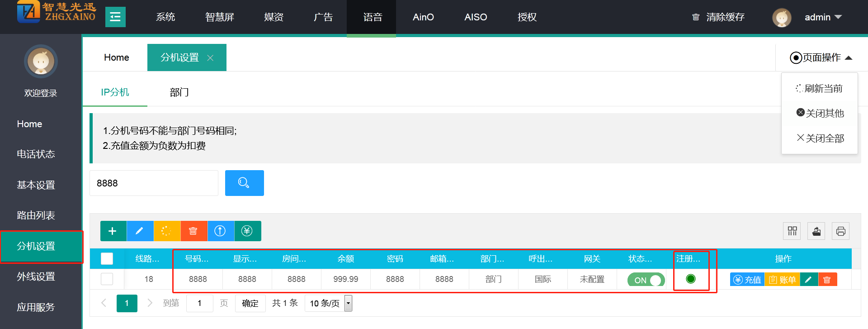Click the yen recharge icon in toolbar
The height and width of the screenshot is (329, 868).
pyautogui.click(x=247, y=231)
